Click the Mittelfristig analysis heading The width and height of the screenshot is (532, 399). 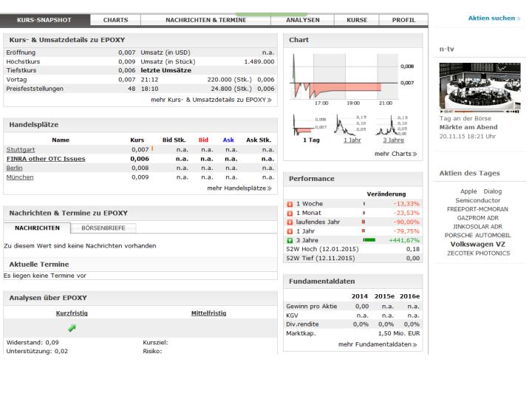click(x=208, y=313)
